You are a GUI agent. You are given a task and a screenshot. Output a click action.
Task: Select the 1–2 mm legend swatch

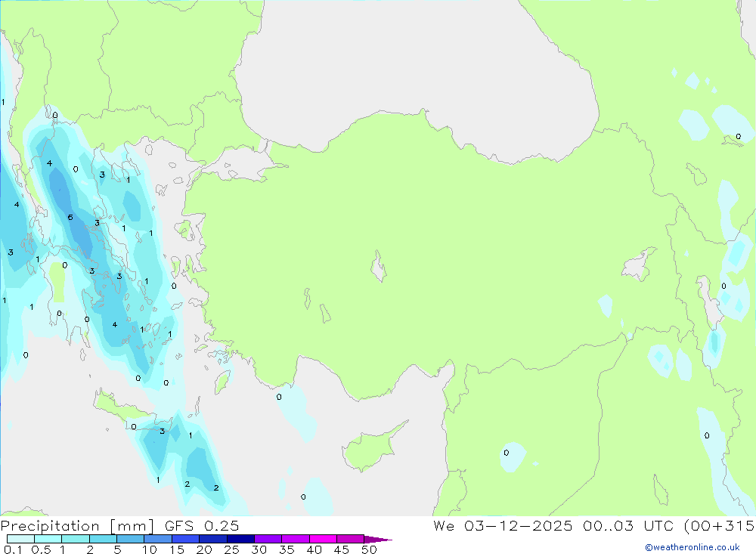coord(75,539)
